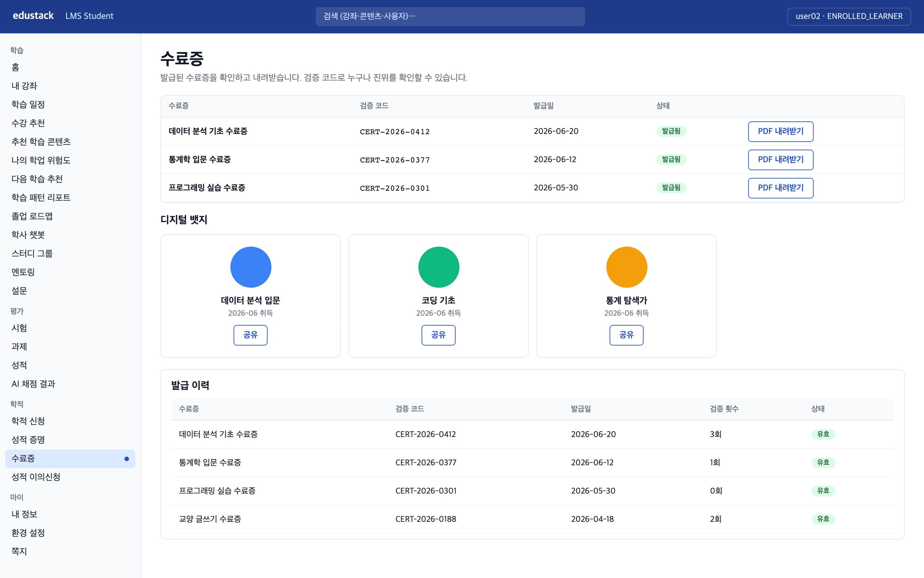This screenshot has height=578, width=924.
Task: Focus the 검색 search field
Action: pos(450,16)
